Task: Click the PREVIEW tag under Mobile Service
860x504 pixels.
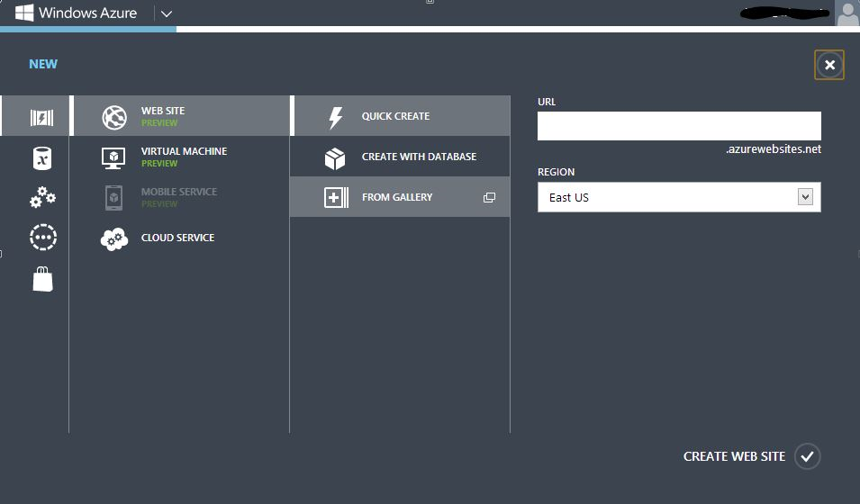Action: point(159,204)
